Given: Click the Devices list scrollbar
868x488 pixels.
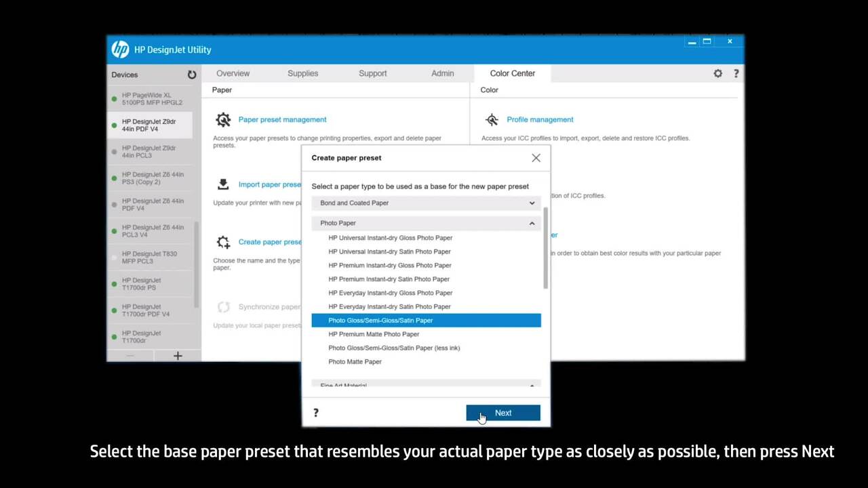Looking at the screenshot, I should tap(197, 264).
